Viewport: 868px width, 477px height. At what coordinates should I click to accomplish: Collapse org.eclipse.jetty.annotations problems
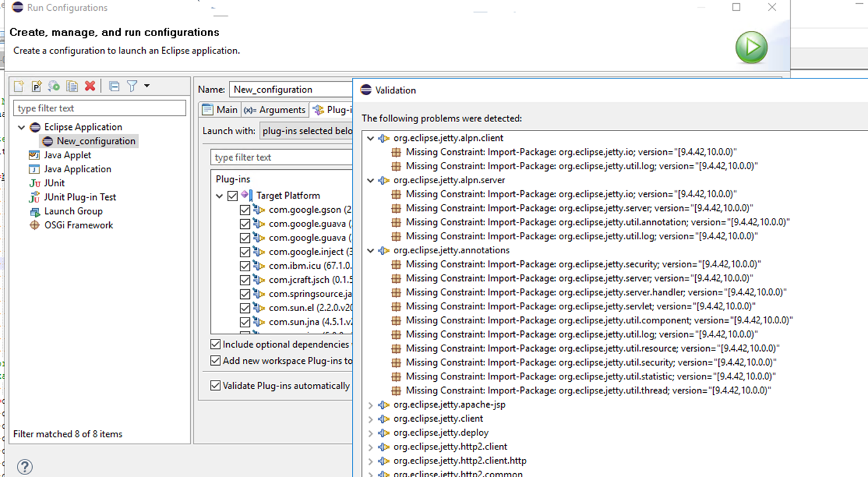pos(370,251)
